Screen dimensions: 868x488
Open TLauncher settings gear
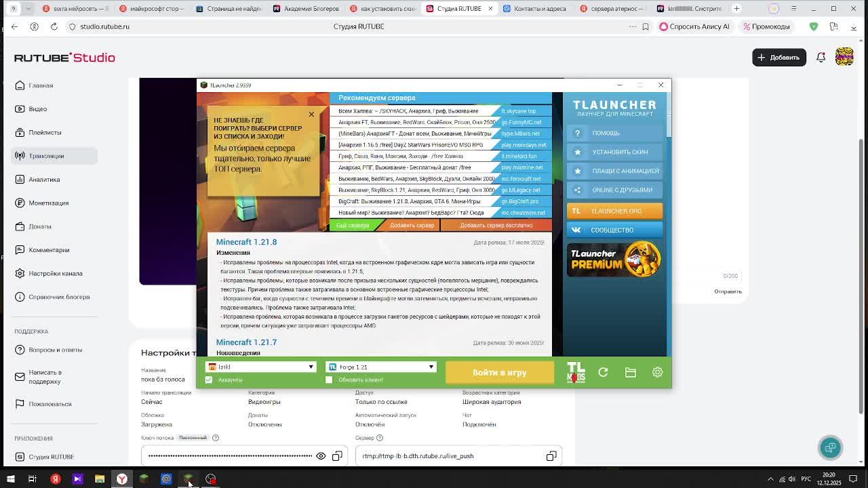657,372
